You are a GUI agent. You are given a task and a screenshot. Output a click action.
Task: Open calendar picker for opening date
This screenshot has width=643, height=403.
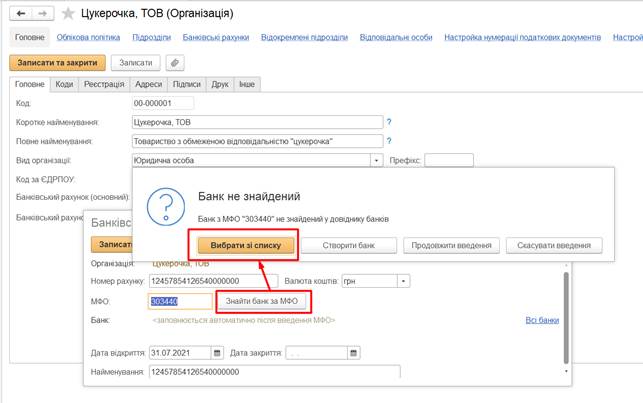[214, 354]
